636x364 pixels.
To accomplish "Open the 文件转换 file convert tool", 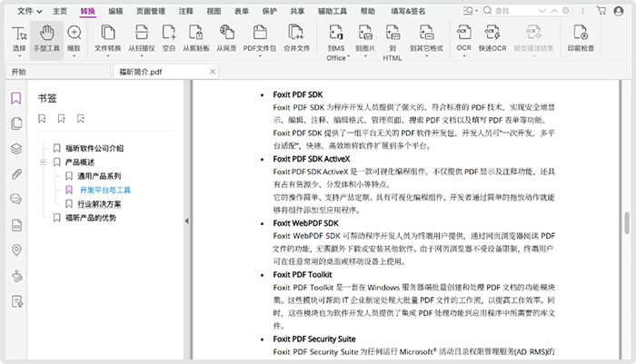I will (107, 39).
